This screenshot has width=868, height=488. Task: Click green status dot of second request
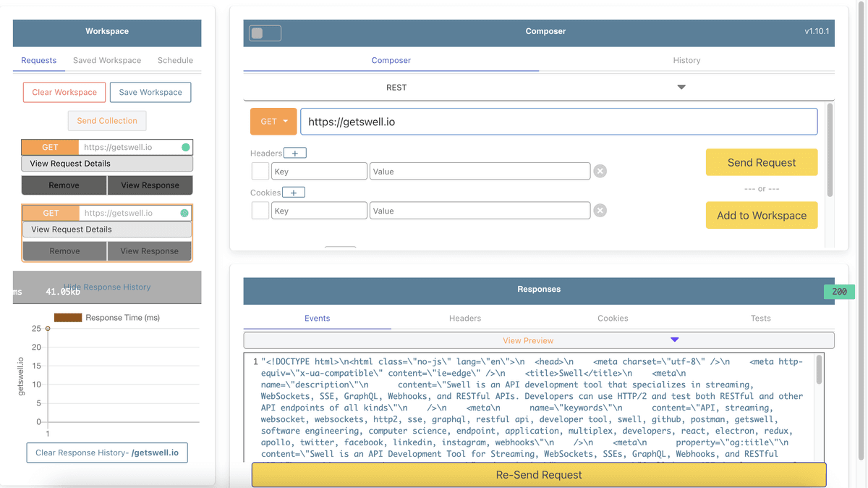184,213
